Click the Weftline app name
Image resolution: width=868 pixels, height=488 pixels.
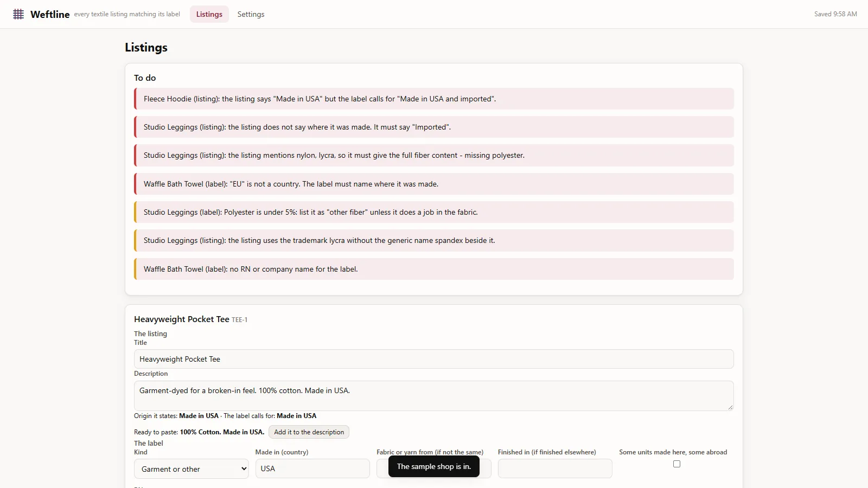tap(50, 15)
